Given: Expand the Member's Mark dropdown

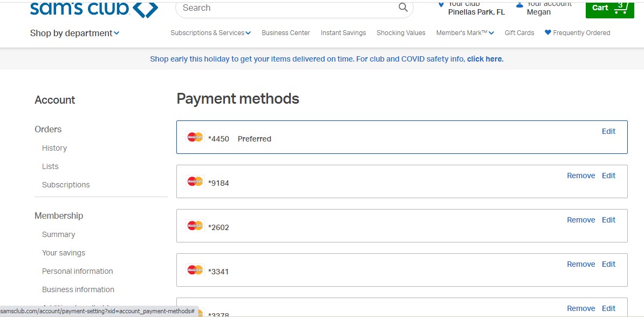Looking at the screenshot, I should (465, 33).
